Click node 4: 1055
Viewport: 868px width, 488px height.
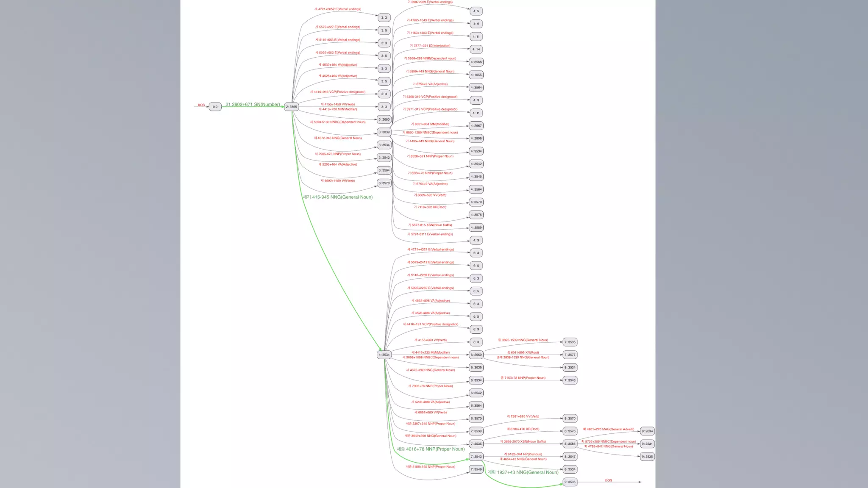click(x=476, y=75)
